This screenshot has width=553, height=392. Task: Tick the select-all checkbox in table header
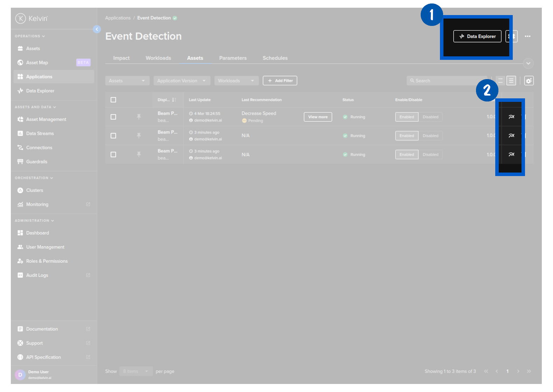[x=113, y=100]
